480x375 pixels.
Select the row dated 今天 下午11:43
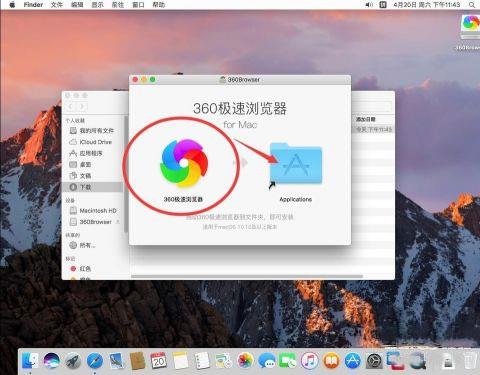tap(373, 129)
